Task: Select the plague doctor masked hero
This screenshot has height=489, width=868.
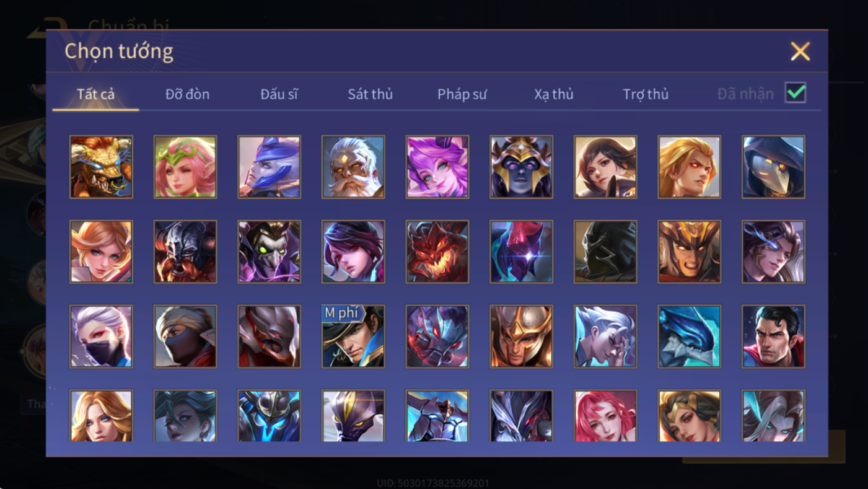Action: tap(773, 167)
